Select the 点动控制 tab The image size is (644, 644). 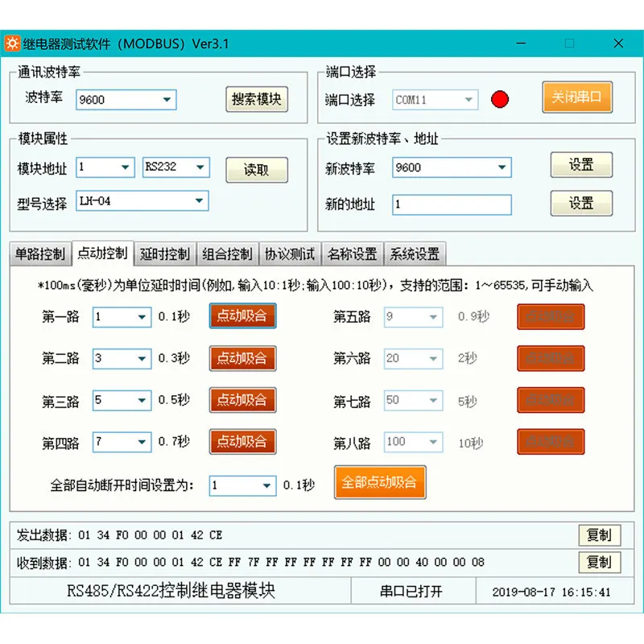(103, 253)
